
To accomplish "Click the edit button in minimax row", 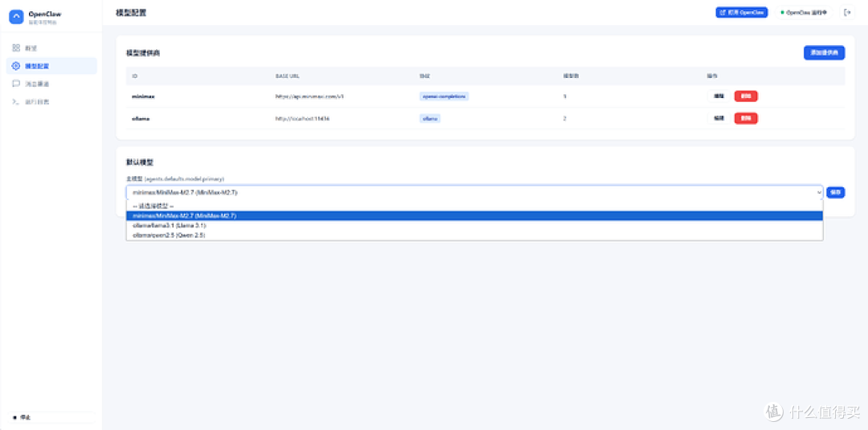I will tap(719, 96).
